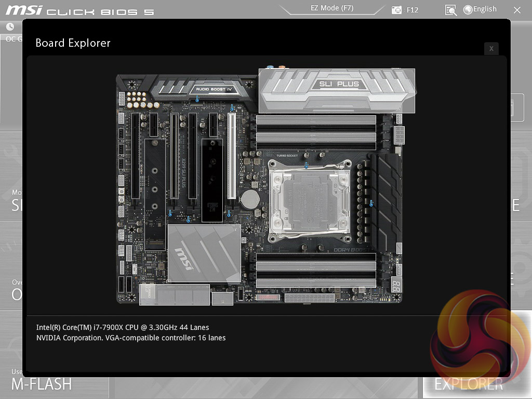The height and width of the screenshot is (399, 532).
Task: Select the debug LED display
Action: [x=396, y=285]
